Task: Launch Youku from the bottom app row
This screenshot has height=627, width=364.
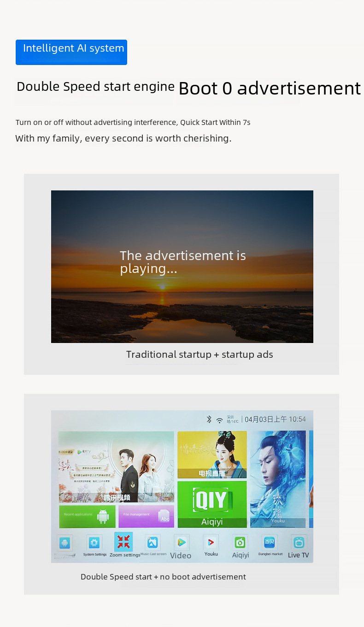Action: point(211,542)
